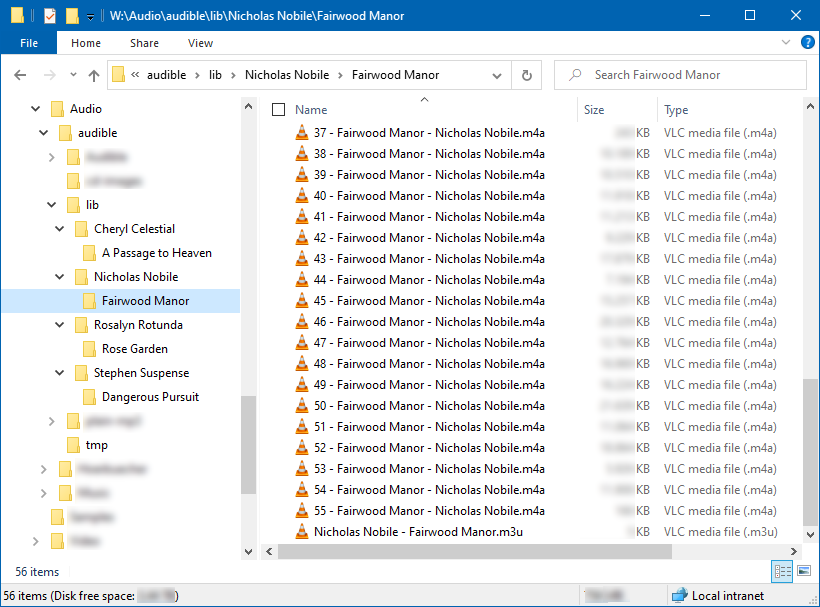Collapse the Audio tree node
The width and height of the screenshot is (820, 607).
pos(35,109)
